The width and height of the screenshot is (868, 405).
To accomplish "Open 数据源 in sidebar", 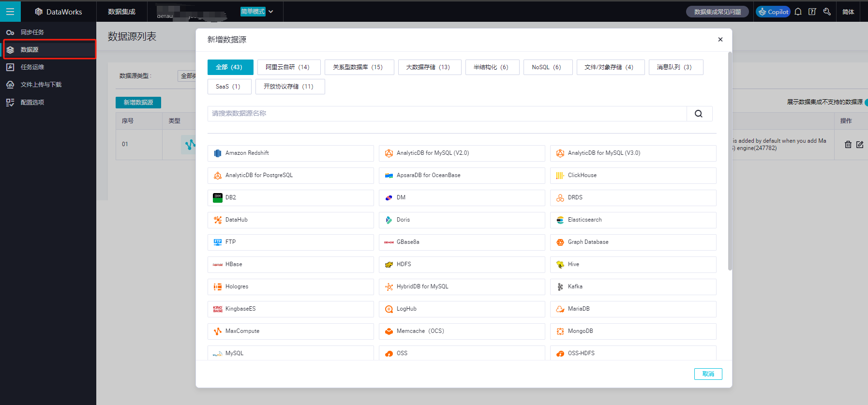I will 48,50.
